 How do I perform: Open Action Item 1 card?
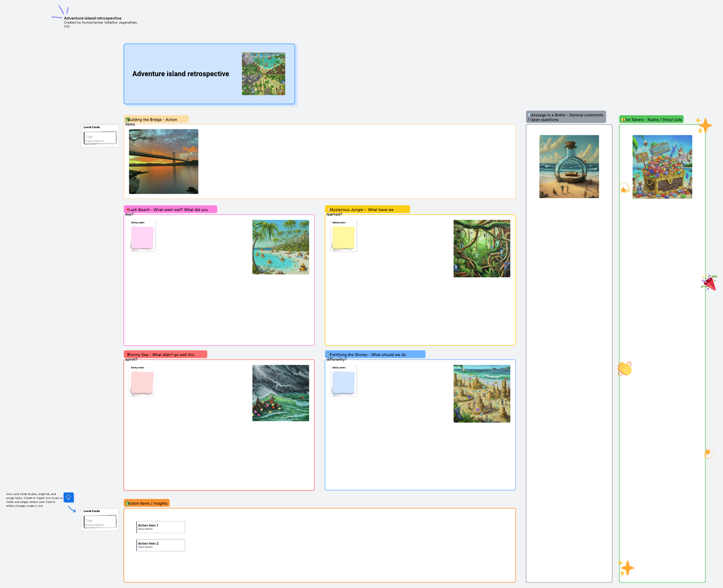coord(161,527)
